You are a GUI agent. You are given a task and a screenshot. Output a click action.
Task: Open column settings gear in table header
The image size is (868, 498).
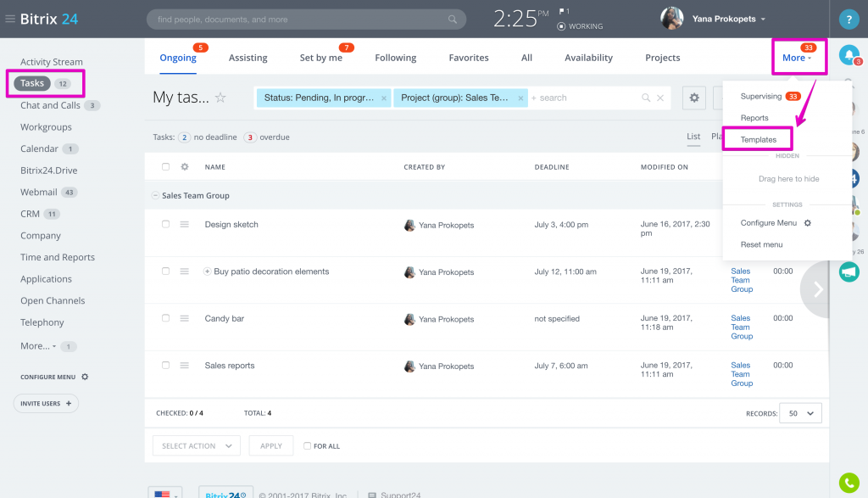(184, 167)
